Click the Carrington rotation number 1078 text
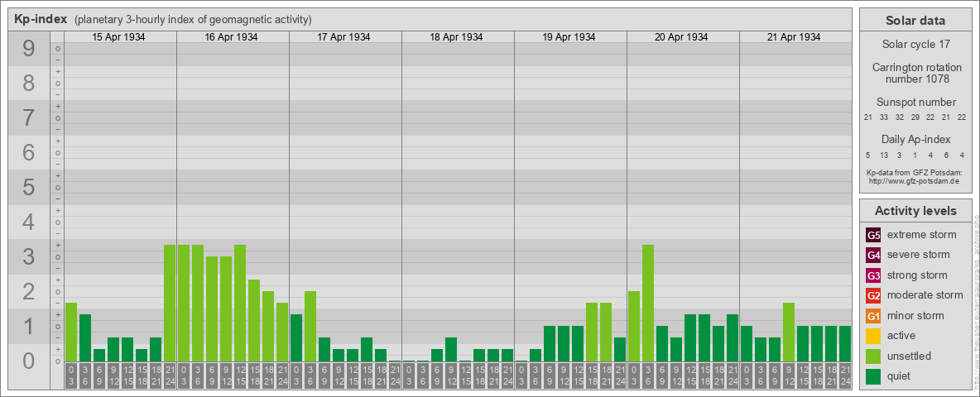Screen dimensions: 980x397 916,73
